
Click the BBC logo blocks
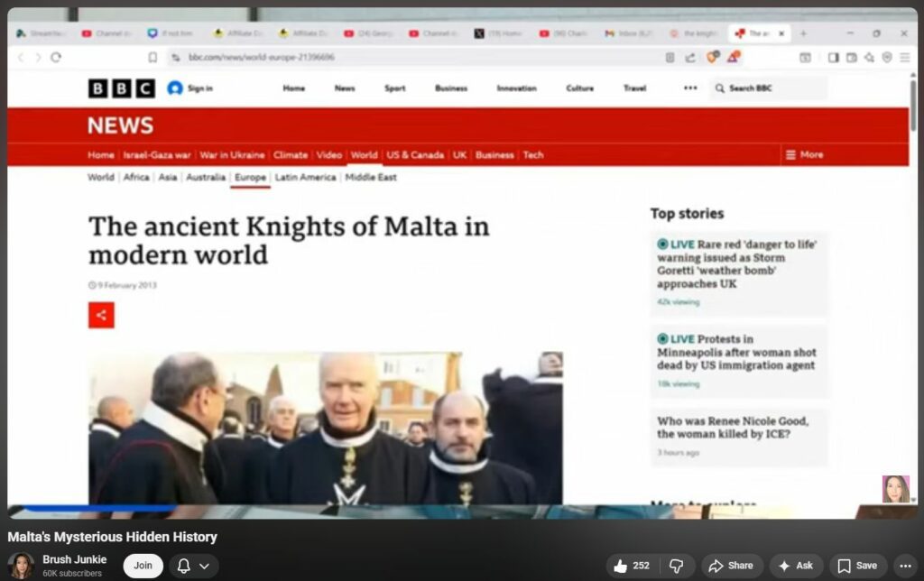(x=121, y=88)
